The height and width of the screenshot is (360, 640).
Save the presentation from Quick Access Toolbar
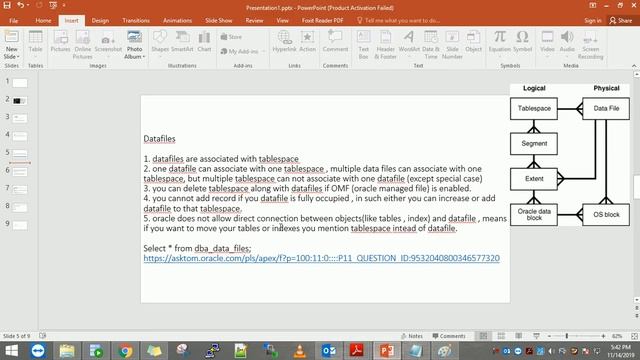(7, 5)
